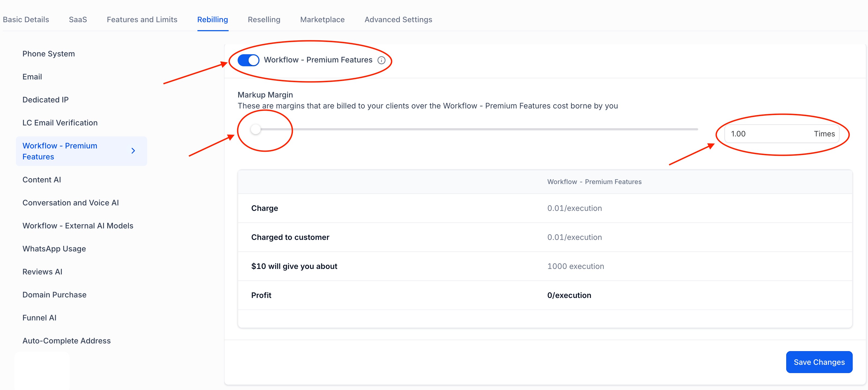
Task: Open Auto-Complete Address section
Action: 66,341
